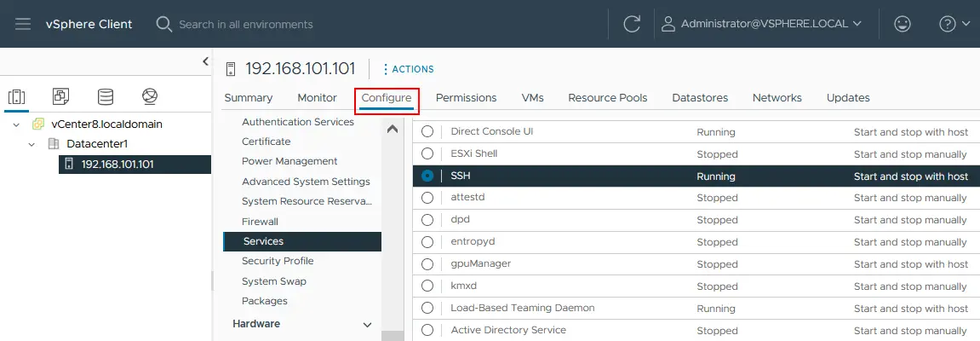Image resolution: width=980 pixels, height=341 pixels.
Task: Select entropyd service radio button
Action: click(x=427, y=242)
